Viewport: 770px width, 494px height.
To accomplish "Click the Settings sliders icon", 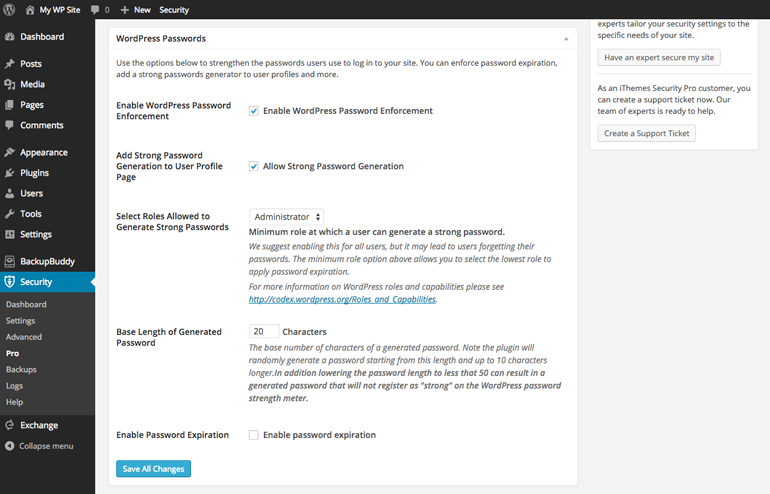I will (x=9, y=235).
